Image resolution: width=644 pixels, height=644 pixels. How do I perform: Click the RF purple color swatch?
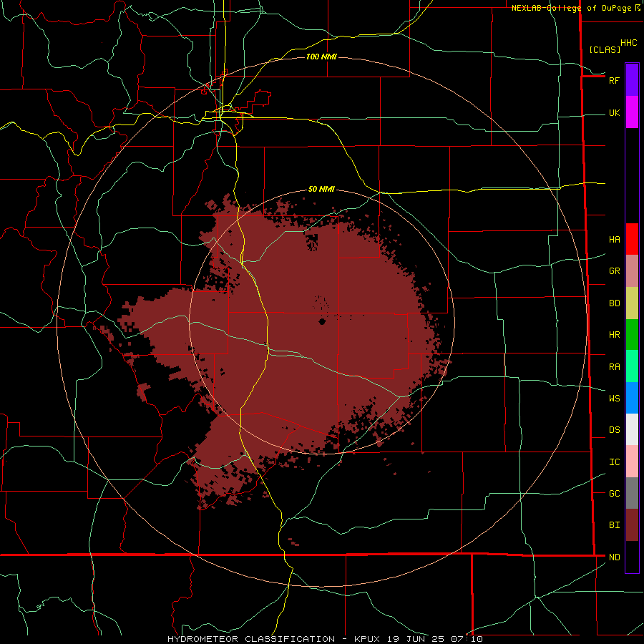pyautogui.click(x=632, y=80)
